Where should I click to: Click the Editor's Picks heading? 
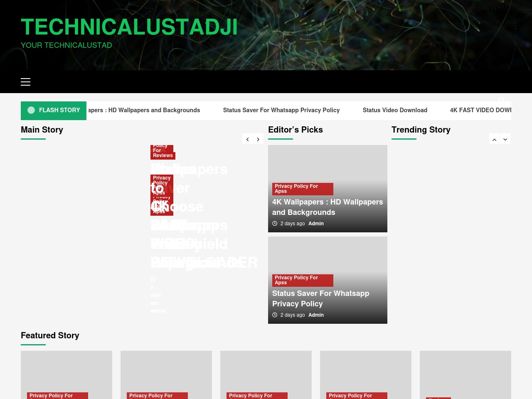(x=296, y=130)
